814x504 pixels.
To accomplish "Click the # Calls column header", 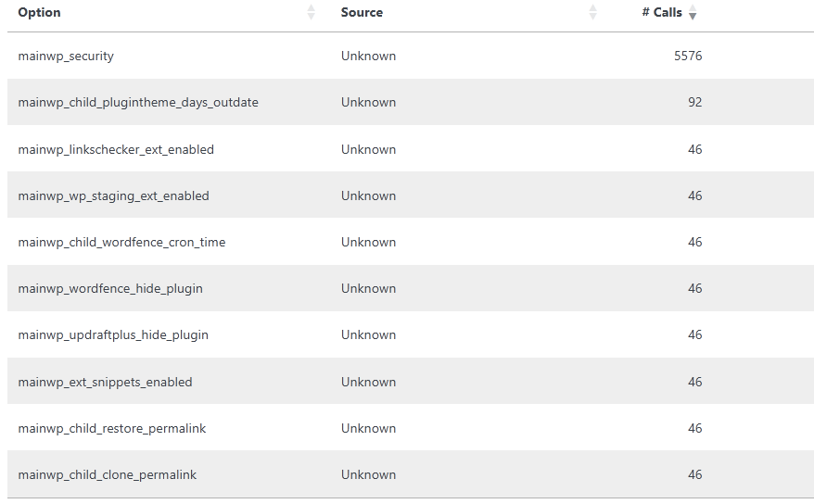I will [x=662, y=12].
